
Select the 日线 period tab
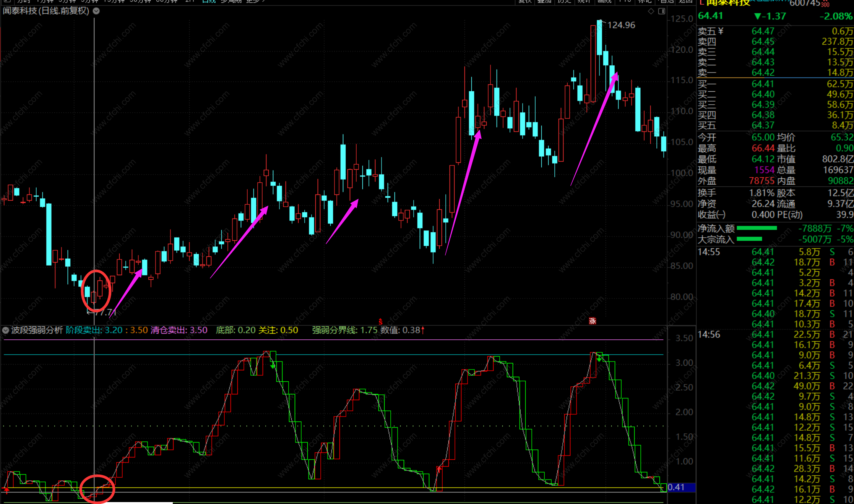(209, 1)
